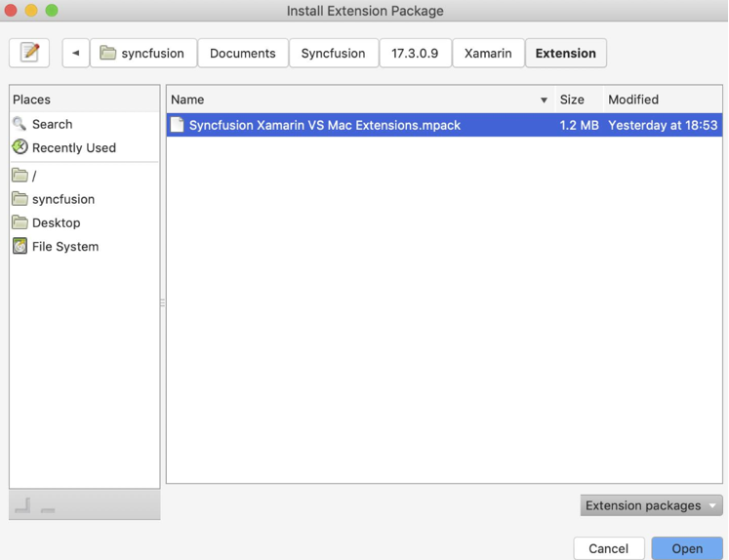Click the File System drive icon

coord(20,246)
